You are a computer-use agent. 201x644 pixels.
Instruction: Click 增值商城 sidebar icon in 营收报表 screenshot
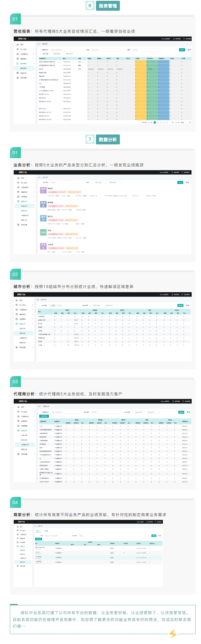[18, 59]
